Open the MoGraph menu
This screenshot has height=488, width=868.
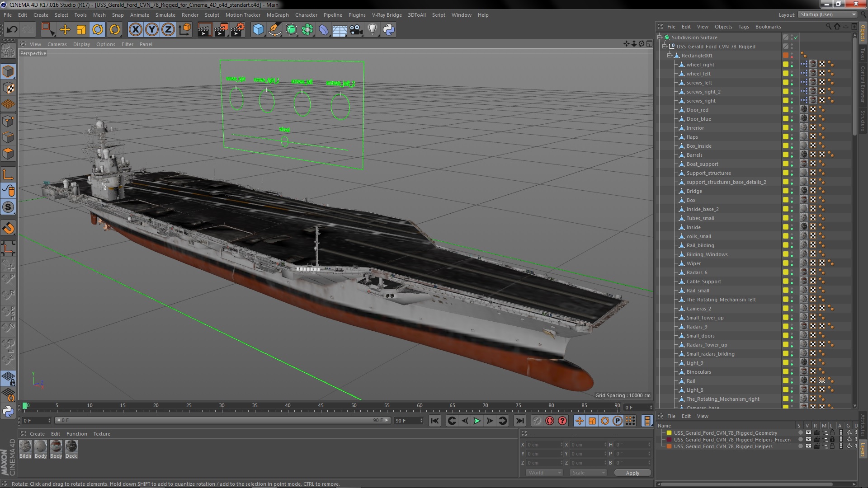278,15
